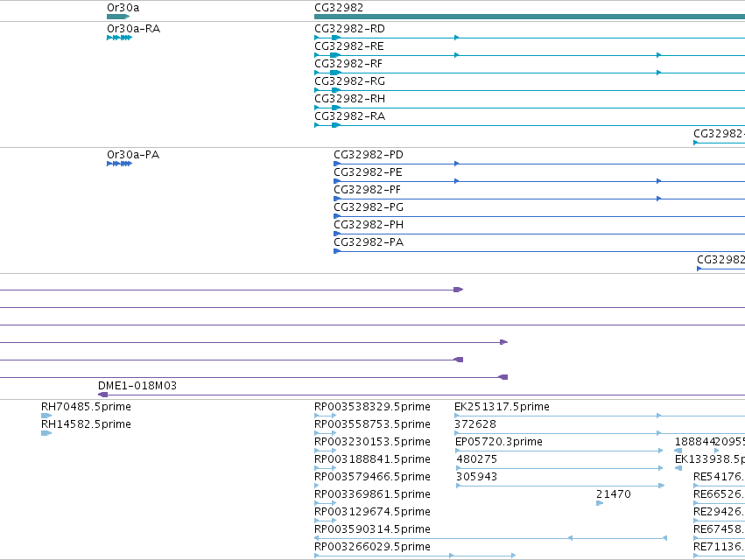
Task: Click the small arrow glyph under 21470
Action: coord(600,503)
